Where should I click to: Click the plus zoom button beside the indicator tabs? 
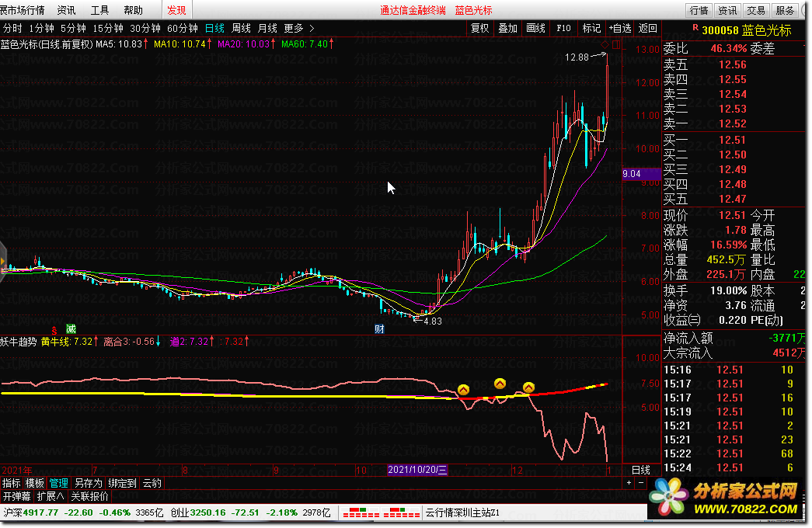[629, 482]
